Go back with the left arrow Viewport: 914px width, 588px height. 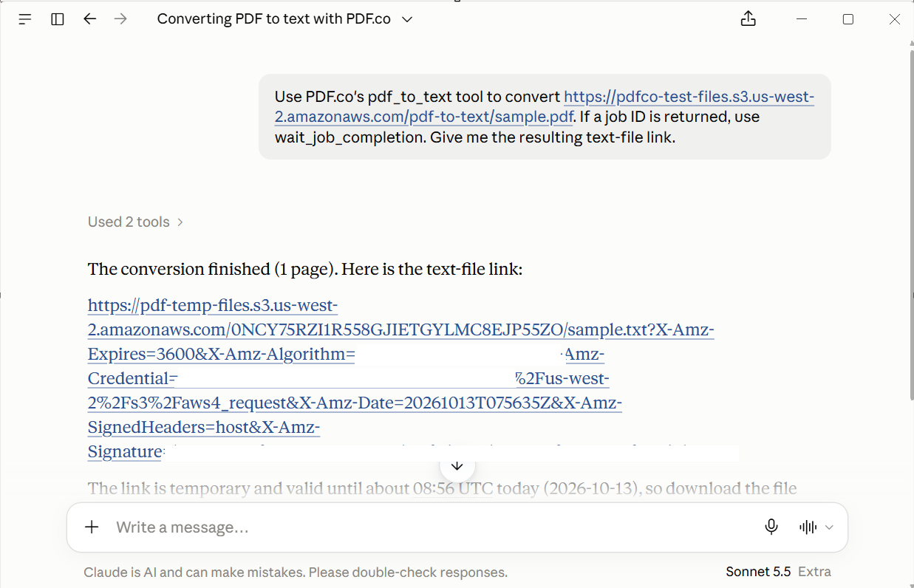click(x=90, y=20)
